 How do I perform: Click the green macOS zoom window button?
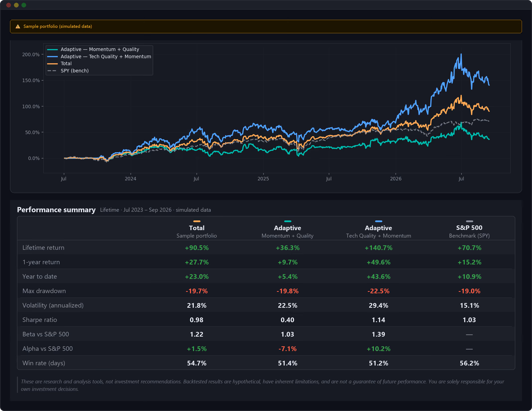24,5
